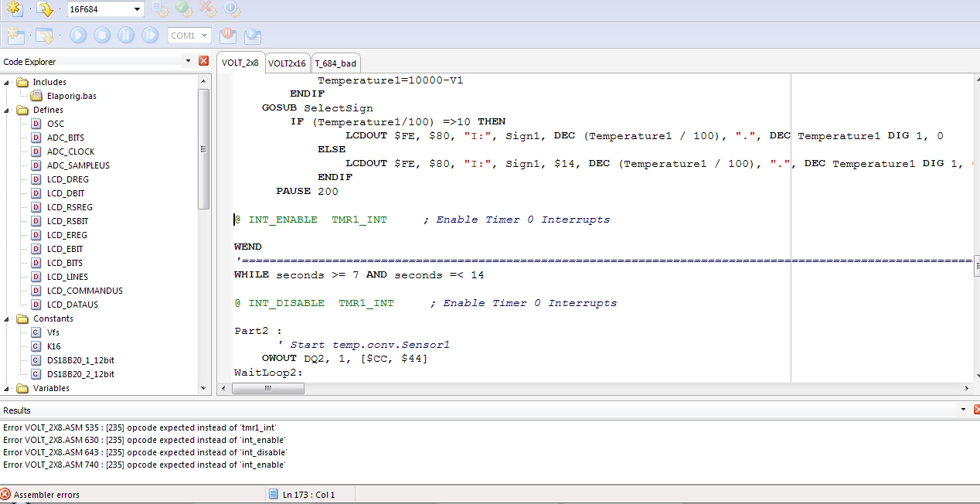Switch to the VOLT_2x8 tab
980x504 pixels.
pos(240,63)
